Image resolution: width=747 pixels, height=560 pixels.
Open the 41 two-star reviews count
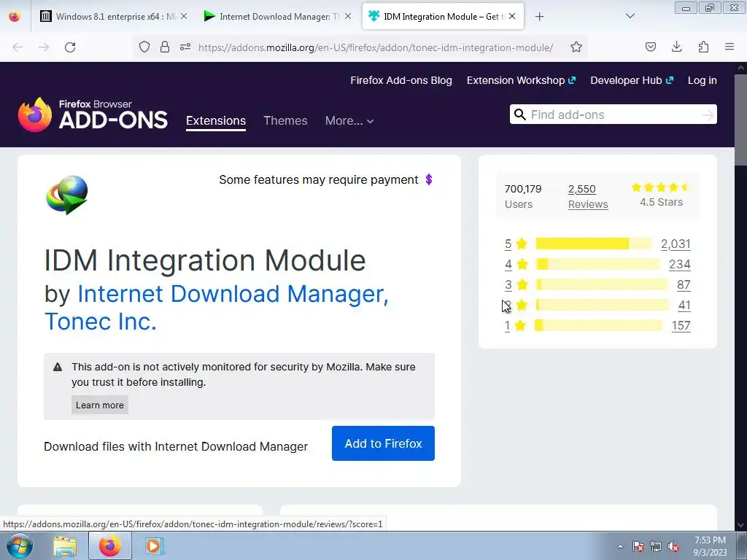click(684, 306)
